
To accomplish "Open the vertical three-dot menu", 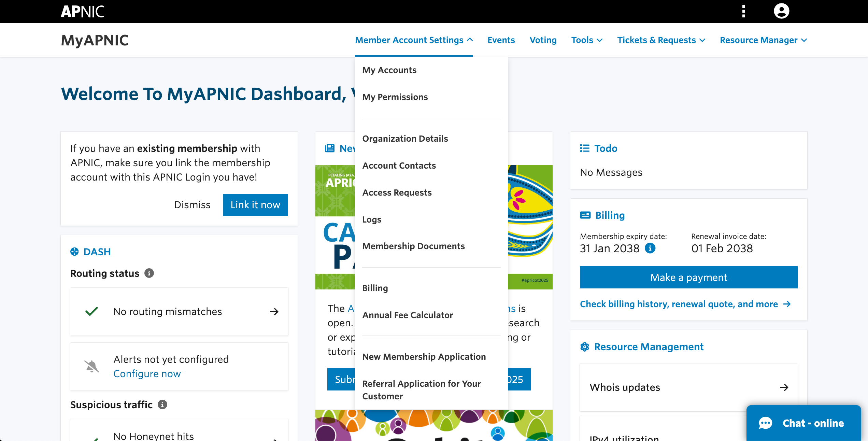I will tap(743, 11).
